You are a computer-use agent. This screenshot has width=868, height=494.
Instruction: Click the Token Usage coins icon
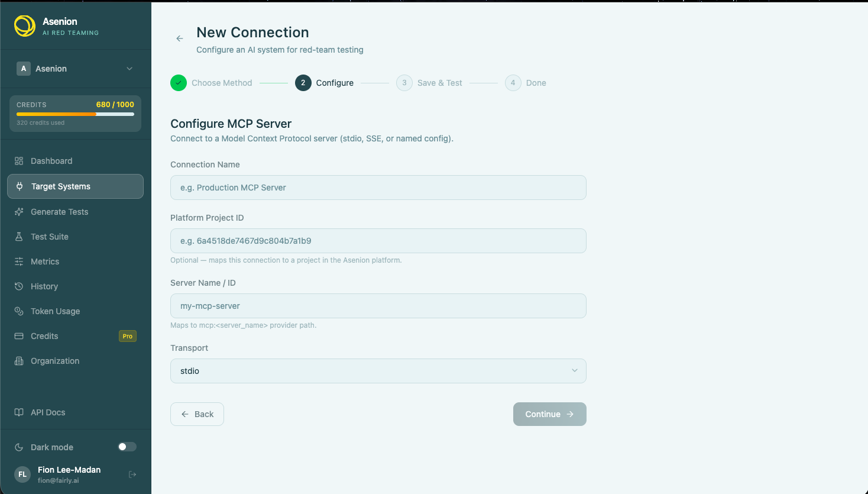(x=19, y=311)
